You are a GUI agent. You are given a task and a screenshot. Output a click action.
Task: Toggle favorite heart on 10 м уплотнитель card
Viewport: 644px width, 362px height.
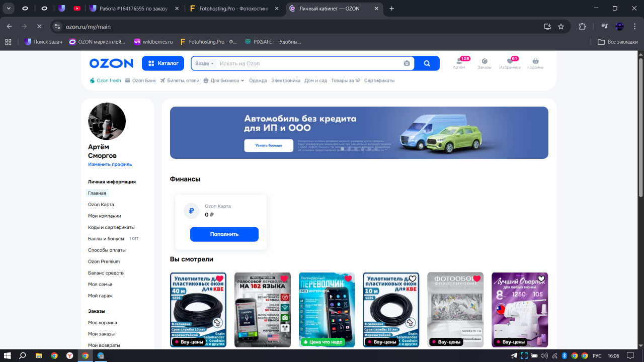413,279
